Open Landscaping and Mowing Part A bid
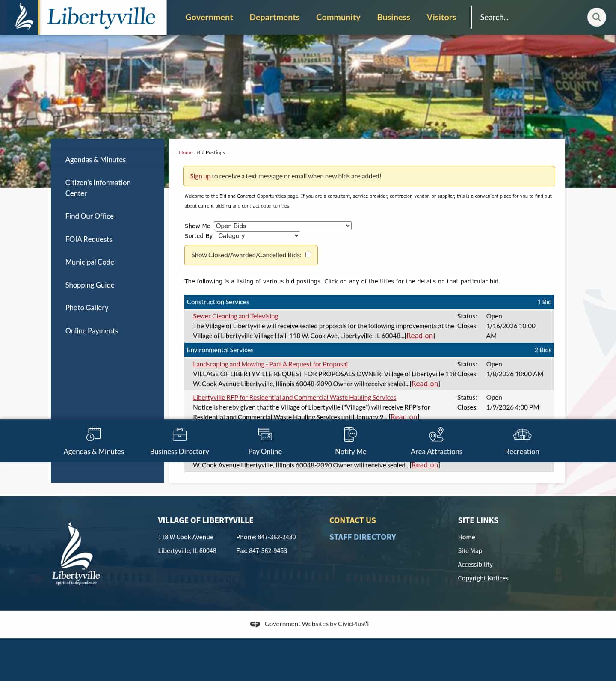The width and height of the screenshot is (616, 681). click(270, 364)
